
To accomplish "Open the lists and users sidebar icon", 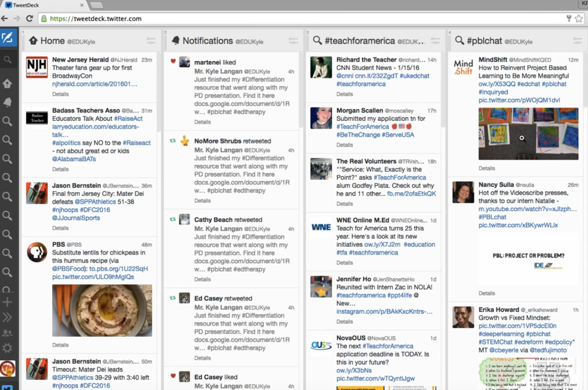I will [7, 333].
